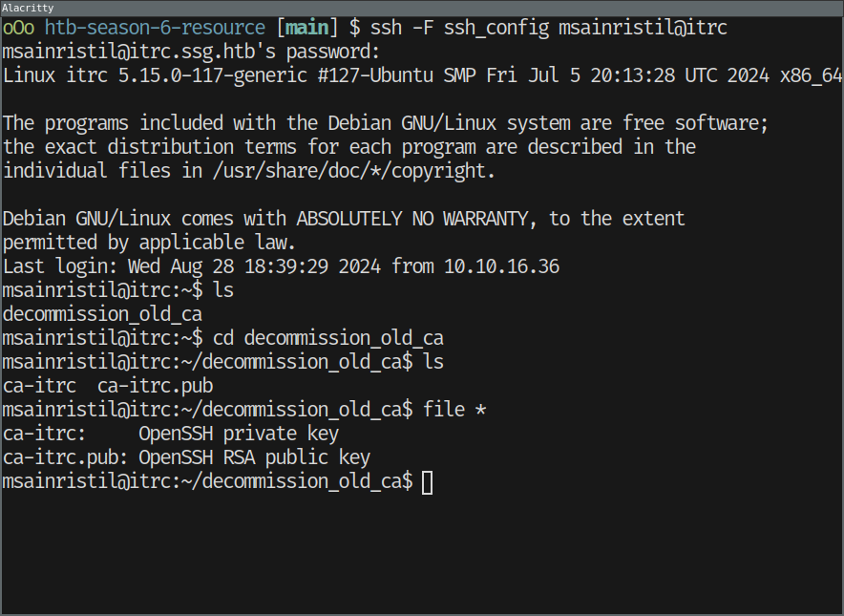844x616 pixels.
Task: Click the cd decommission_old_ca command
Action: [327, 338]
